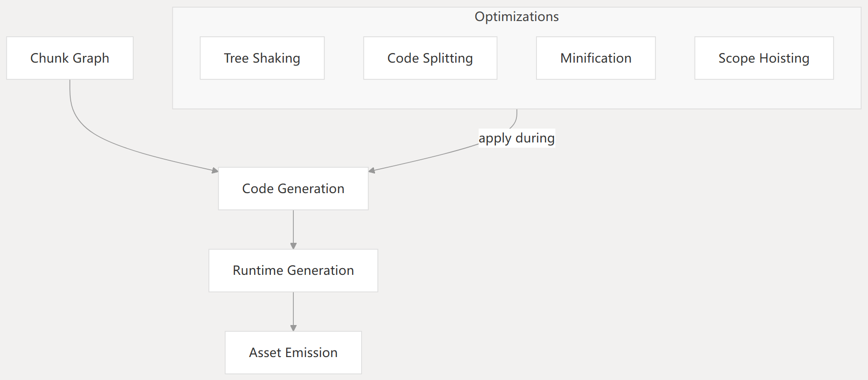This screenshot has height=380, width=868.
Task: Click the Optimizations group title
Action: (x=516, y=17)
